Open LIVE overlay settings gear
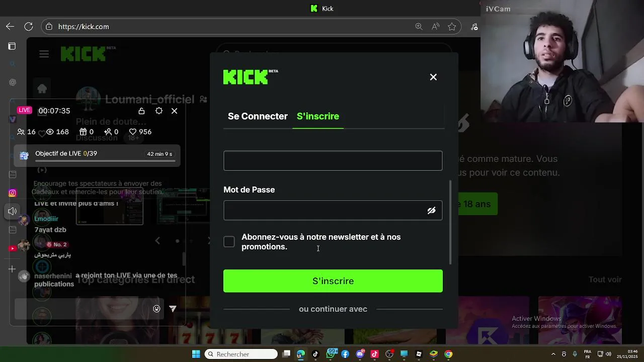Screen dimensions: 644x362 point(159,111)
